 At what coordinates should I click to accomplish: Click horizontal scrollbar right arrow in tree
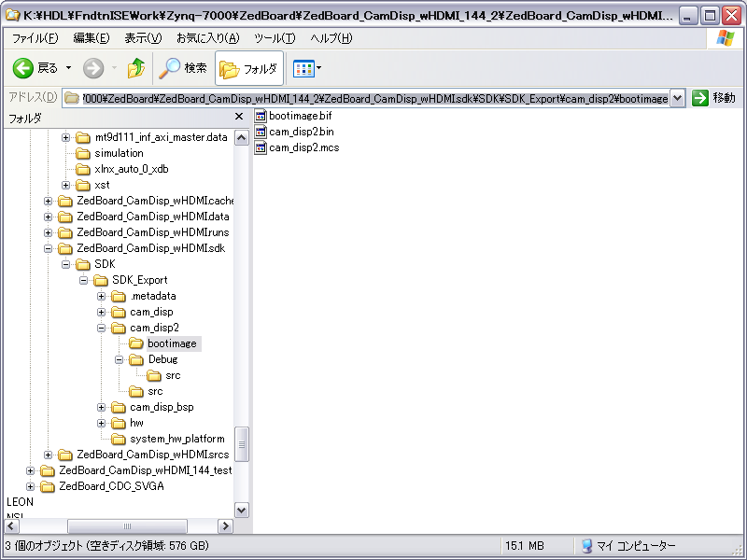(x=225, y=526)
